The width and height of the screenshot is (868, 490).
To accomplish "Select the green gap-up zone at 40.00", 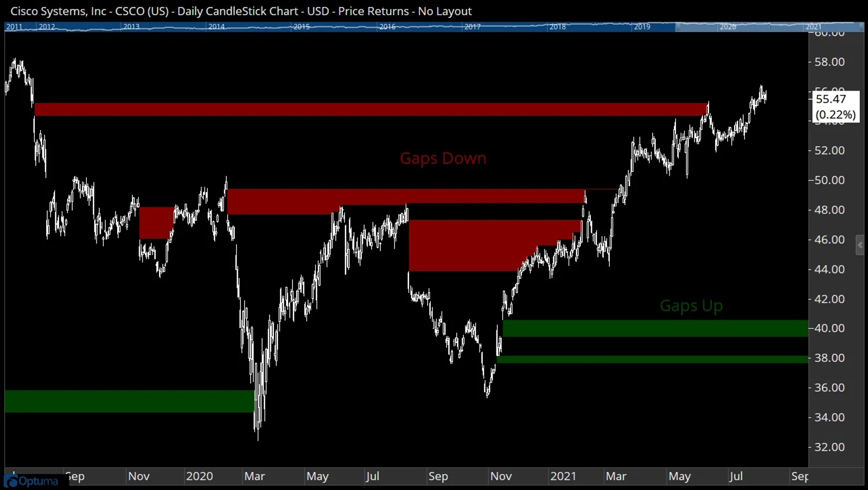I will click(x=655, y=328).
